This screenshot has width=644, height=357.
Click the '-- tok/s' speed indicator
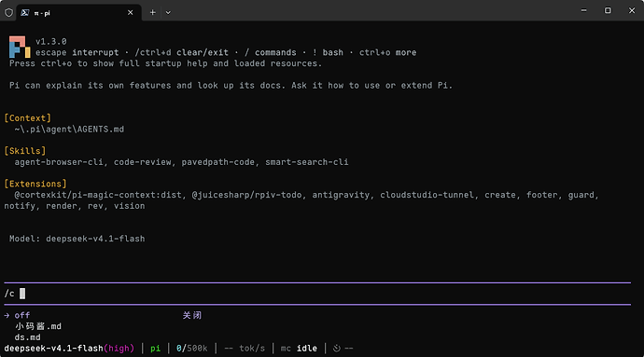pos(245,349)
